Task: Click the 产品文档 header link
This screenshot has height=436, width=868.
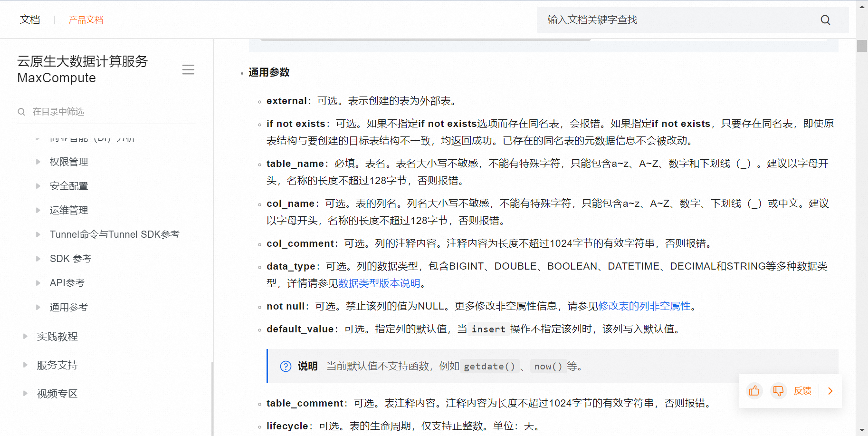Action: 86,20
